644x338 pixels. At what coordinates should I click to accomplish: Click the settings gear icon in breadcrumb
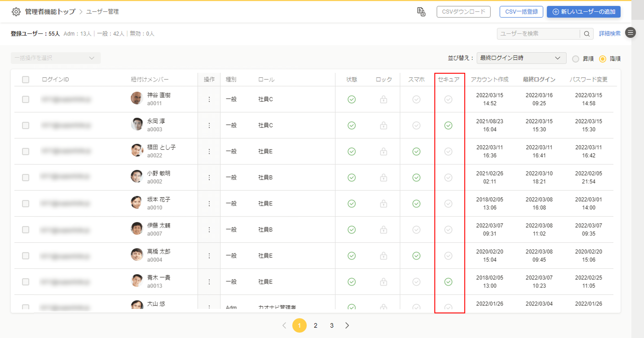16,12
